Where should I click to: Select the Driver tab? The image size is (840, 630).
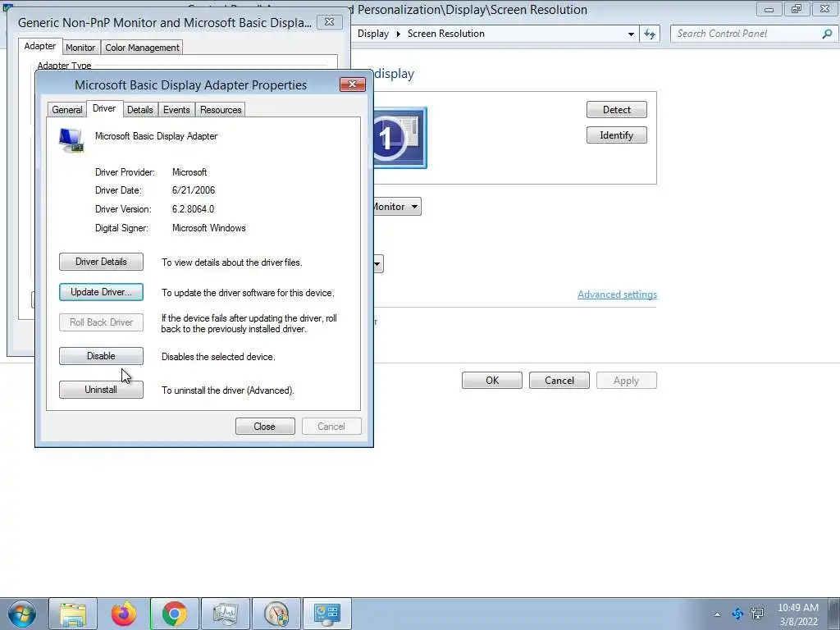104,108
